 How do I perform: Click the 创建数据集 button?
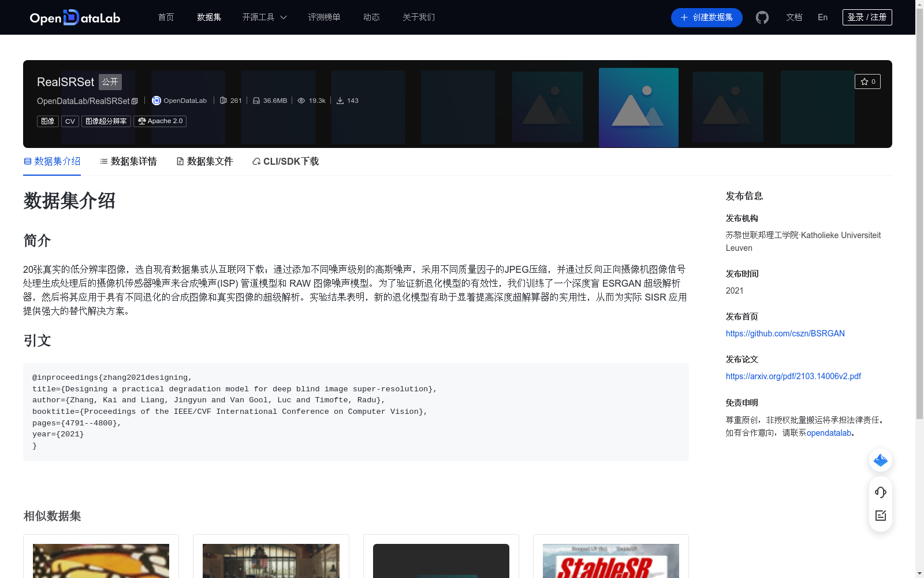click(x=707, y=17)
